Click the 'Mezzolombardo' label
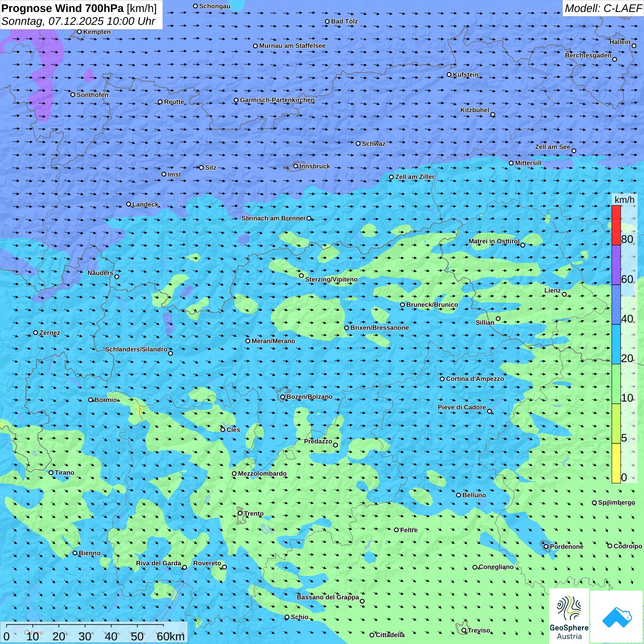 pyautogui.click(x=262, y=473)
